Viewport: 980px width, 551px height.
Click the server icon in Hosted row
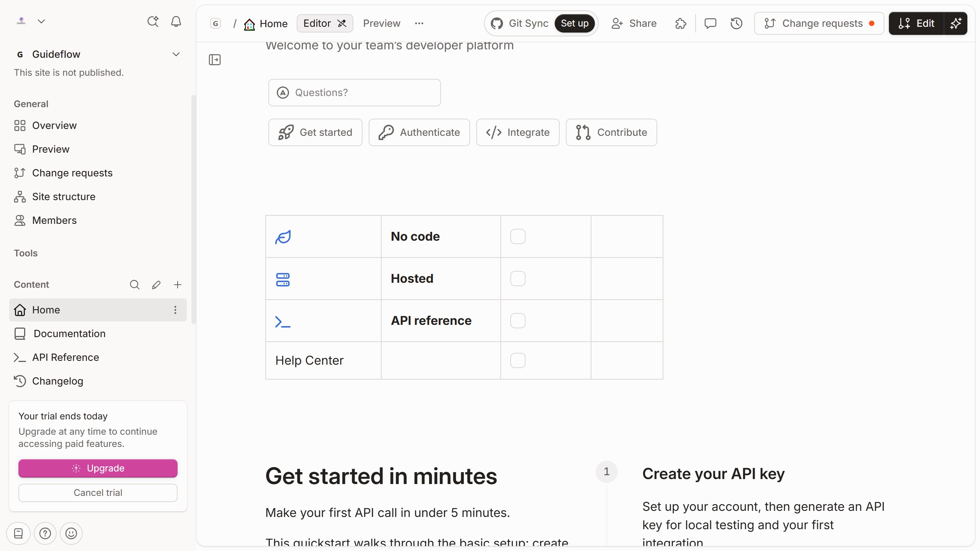(283, 280)
